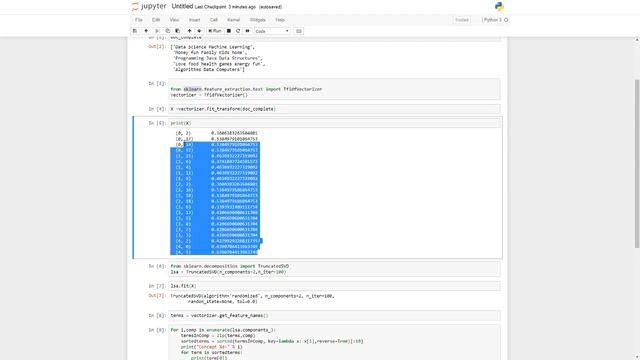The width and height of the screenshot is (640, 360).
Task: Click the 'Data Science Machine Learning' output line
Action: coord(213,47)
